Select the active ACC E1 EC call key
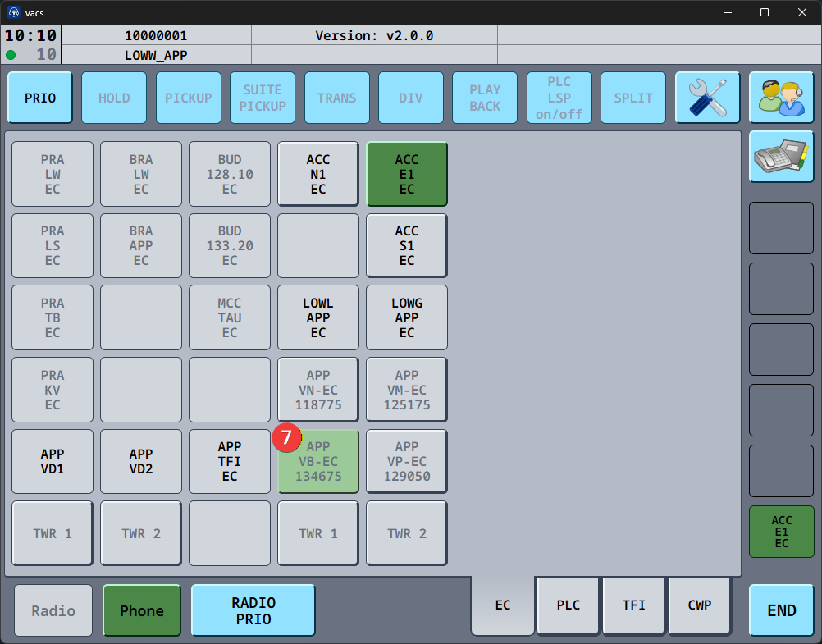This screenshot has height=644, width=822. click(x=407, y=174)
